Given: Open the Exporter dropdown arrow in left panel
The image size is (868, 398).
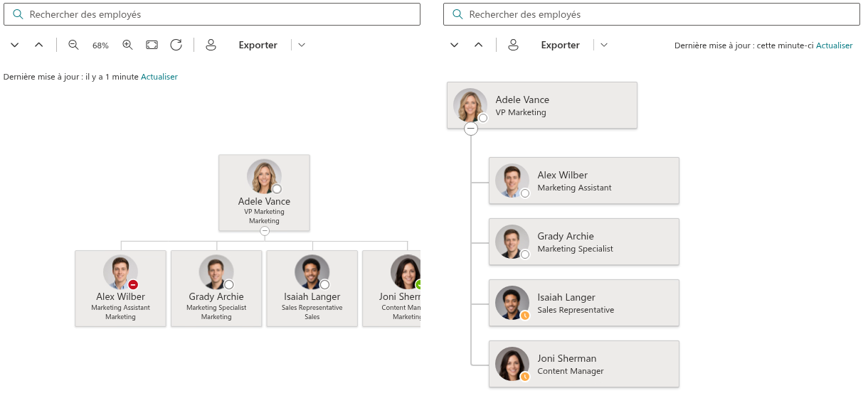Looking at the screenshot, I should tap(302, 45).
